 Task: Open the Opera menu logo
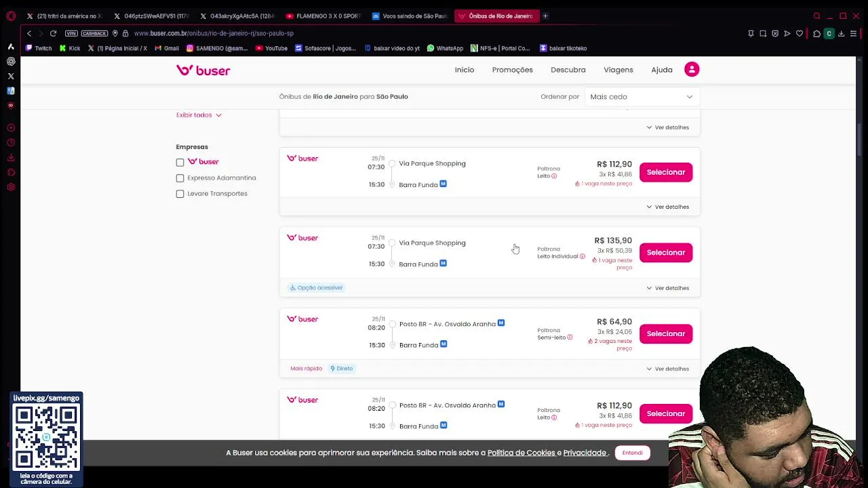tap(11, 16)
